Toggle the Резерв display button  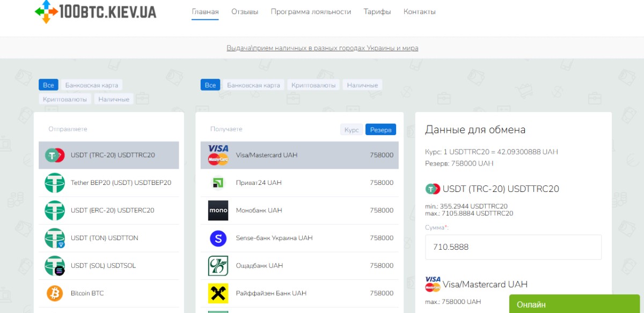point(380,130)
